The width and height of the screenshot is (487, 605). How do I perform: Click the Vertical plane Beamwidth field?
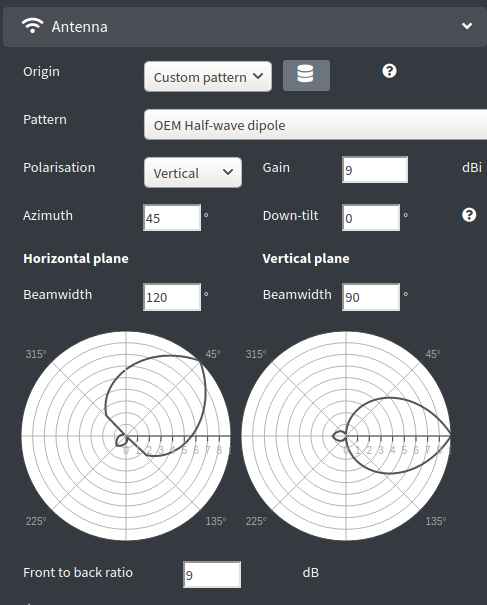pyautogui.click(x=371, y=297)
